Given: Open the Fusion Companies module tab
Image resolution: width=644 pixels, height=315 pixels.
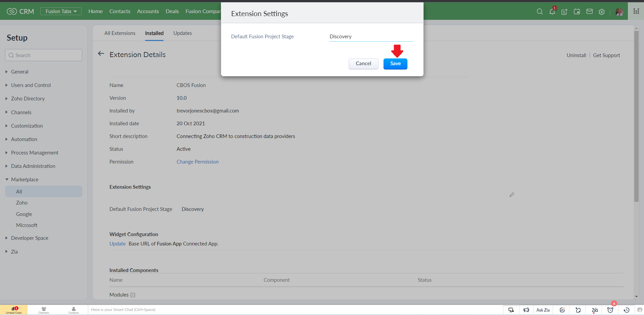Looking at the screenshot, I should [x=203, y=11].
